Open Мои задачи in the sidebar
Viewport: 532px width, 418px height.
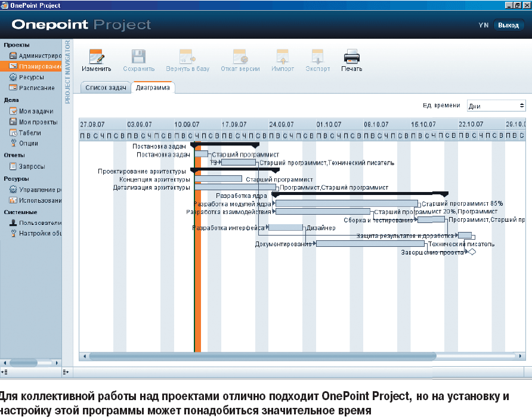click(x=36, y=111)
